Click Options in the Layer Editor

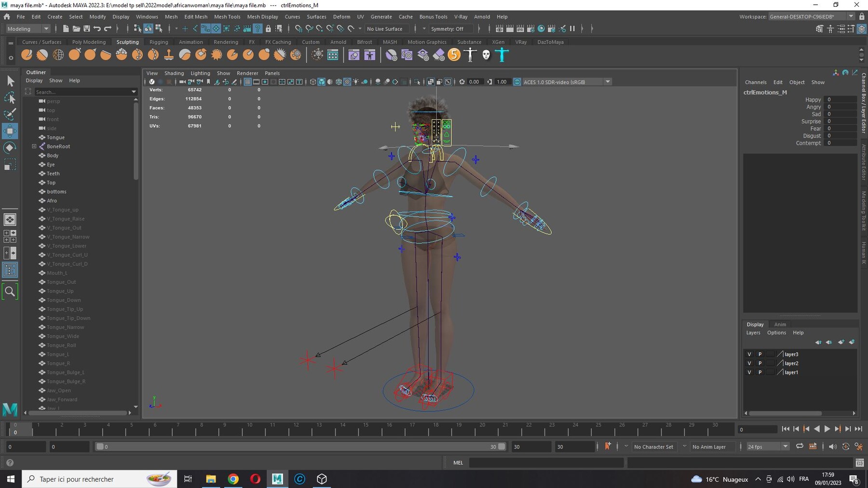click(776, 332)
